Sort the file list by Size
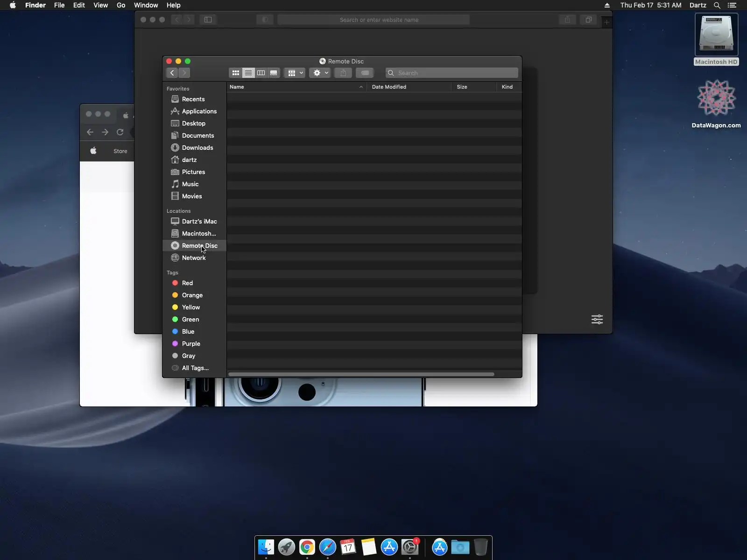Image resolution: width=747 pixels, height=560 pixels. pyautogui.click(x=473, y=87)
